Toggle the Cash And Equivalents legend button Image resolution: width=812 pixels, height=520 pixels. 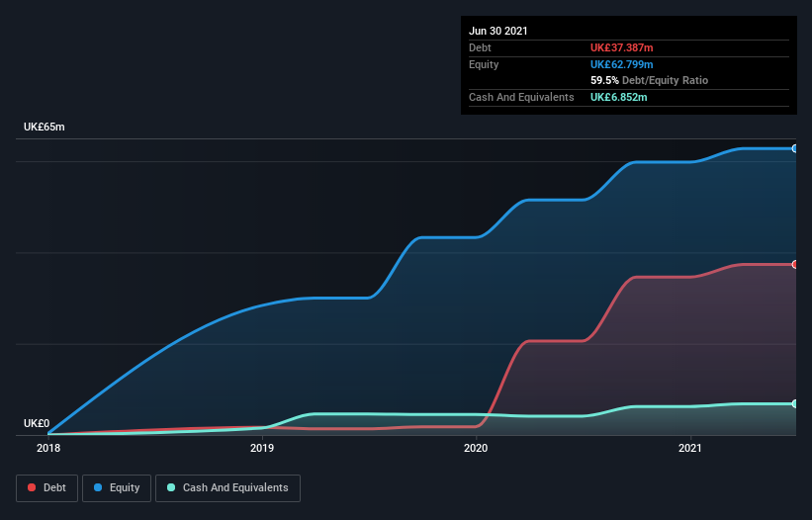pos(227,488)
